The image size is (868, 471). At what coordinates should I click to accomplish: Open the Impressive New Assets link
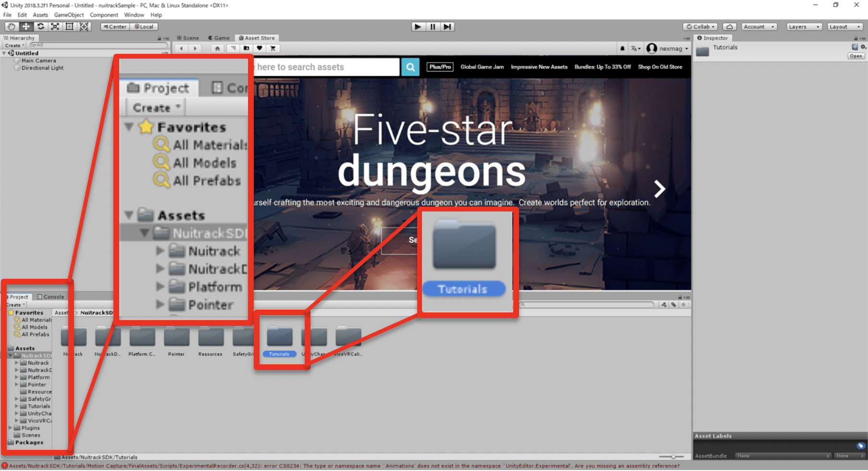pos(539,67)
